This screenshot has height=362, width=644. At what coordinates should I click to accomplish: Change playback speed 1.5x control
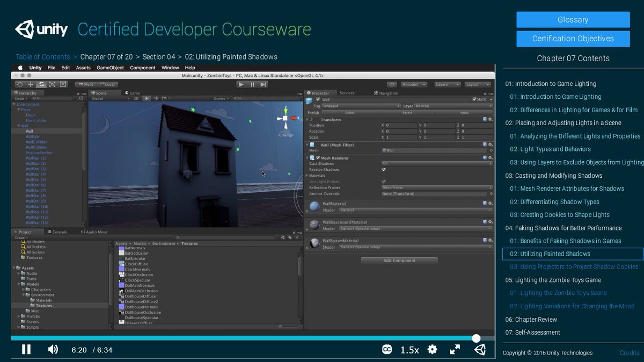(x=409, y=350)
